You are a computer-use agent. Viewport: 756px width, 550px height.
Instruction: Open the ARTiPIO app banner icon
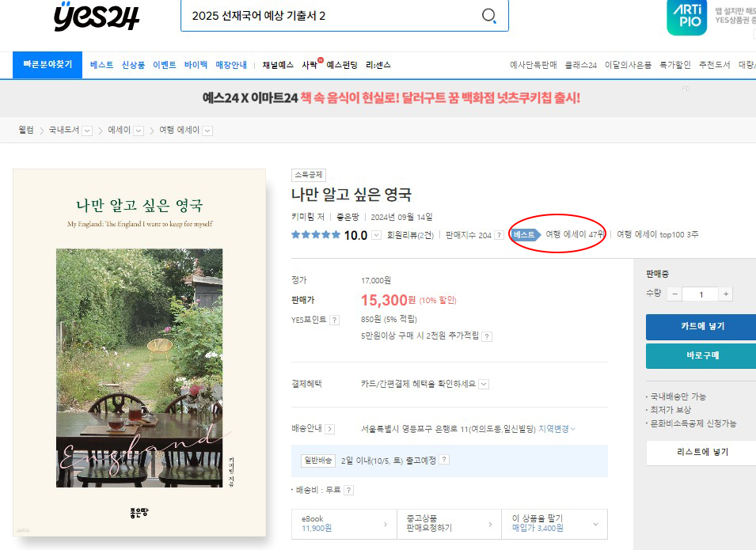686,17
